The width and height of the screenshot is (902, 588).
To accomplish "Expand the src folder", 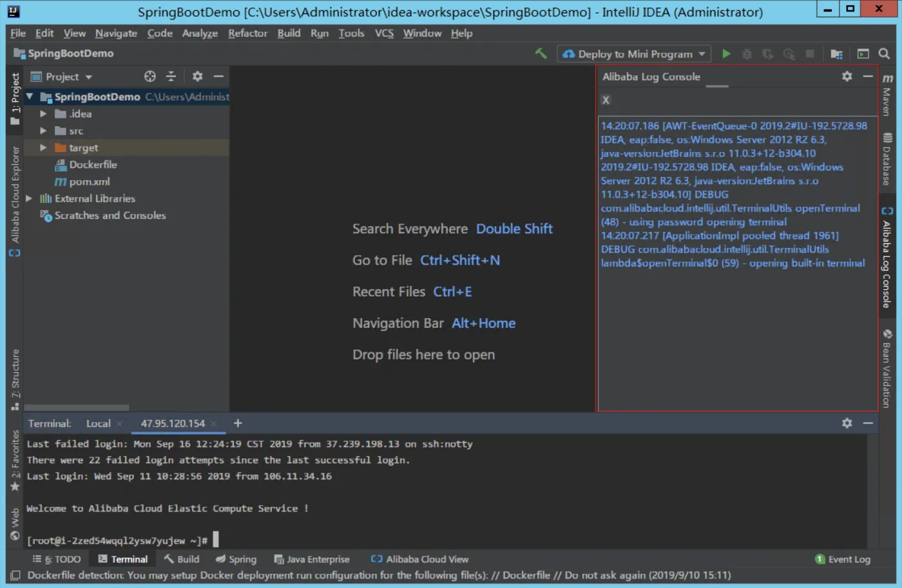I will coord(43,131).
